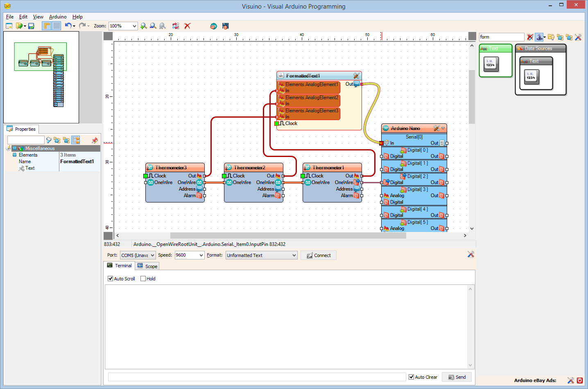Image resolution: width=588 pixels, height=389 pixels.
Task: Click the Undo arrow icon
Action: (68, 25)
